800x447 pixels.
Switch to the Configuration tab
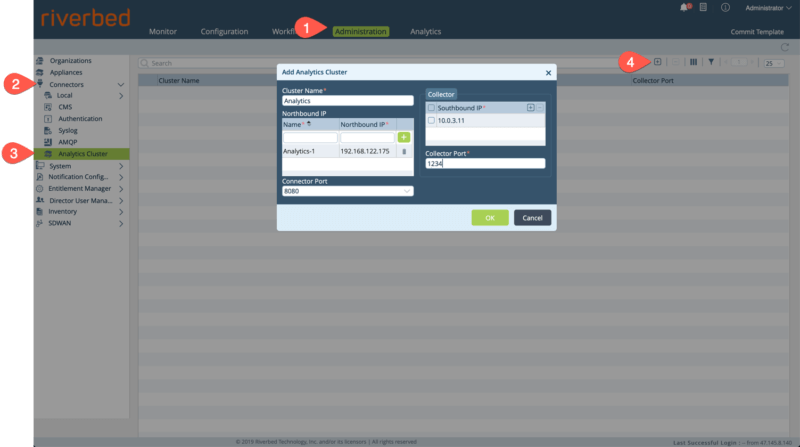point(224,32)
